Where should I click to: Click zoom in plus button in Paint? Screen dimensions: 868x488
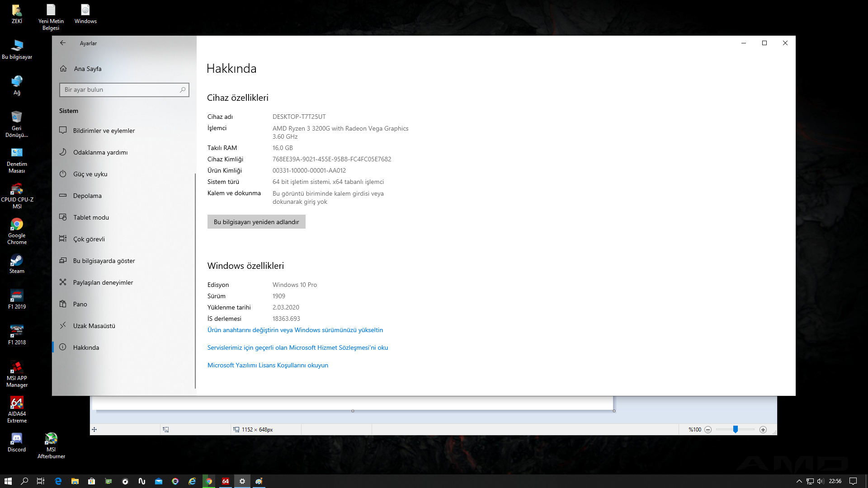[763, 430]
